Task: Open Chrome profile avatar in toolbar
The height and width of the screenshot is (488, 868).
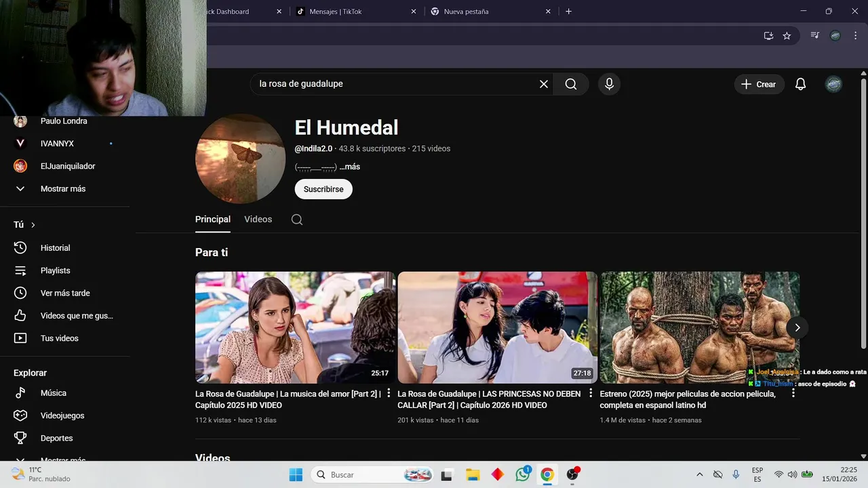Action: pyautogui.click(x=835, y=35)
